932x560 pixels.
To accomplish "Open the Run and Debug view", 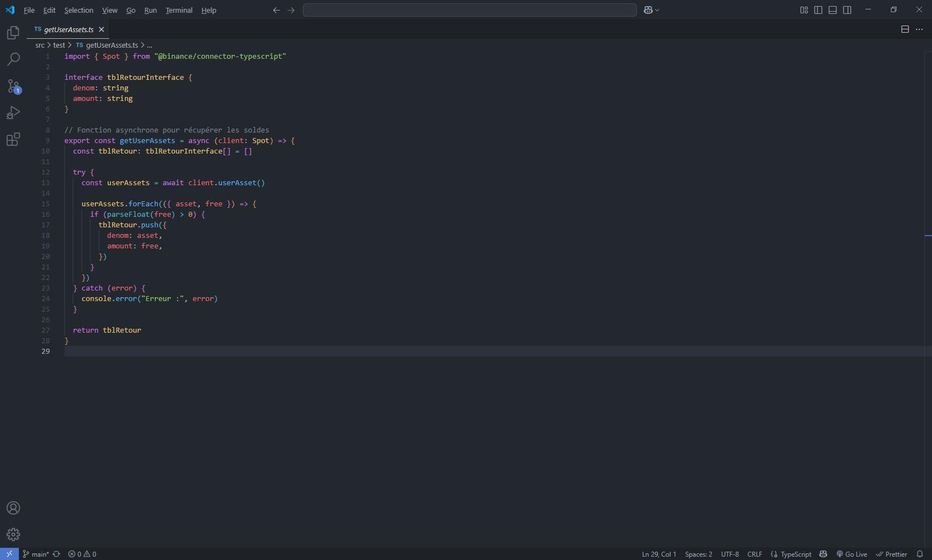I will [x=13, y=113].
